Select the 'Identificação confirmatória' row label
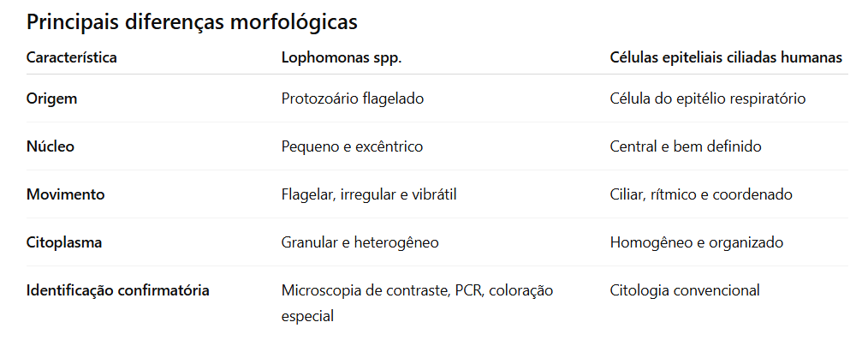868x352 pixels. (x=117, y=290)
